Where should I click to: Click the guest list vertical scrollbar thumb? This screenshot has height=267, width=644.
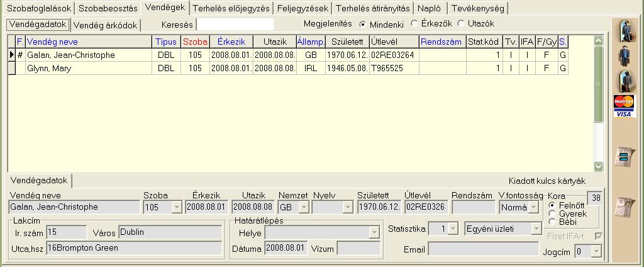point(598,84)
